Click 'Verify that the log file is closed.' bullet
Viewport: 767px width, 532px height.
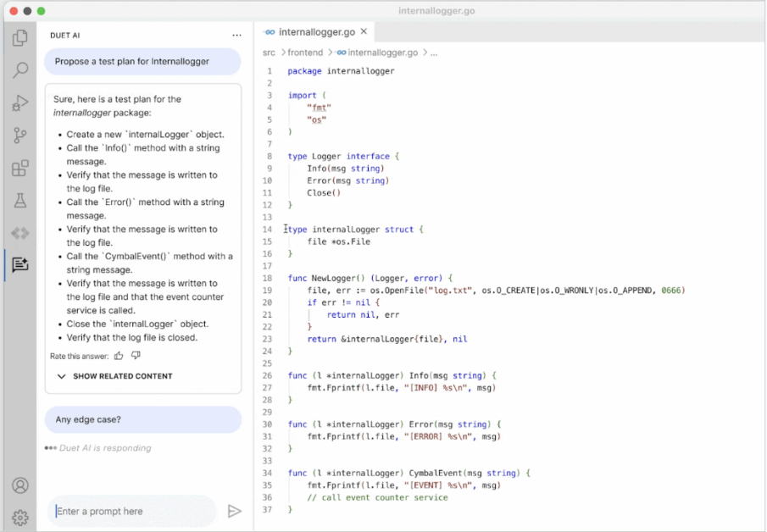(x=132, y=337)
